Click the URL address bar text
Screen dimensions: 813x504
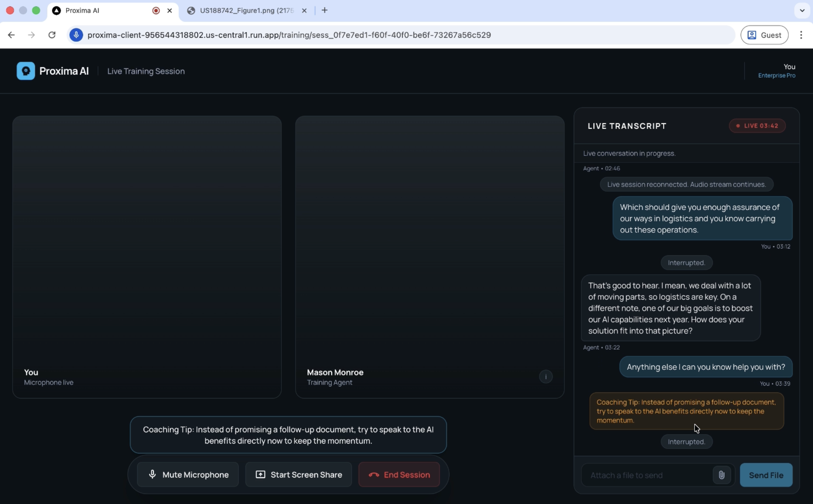(289, 35)
